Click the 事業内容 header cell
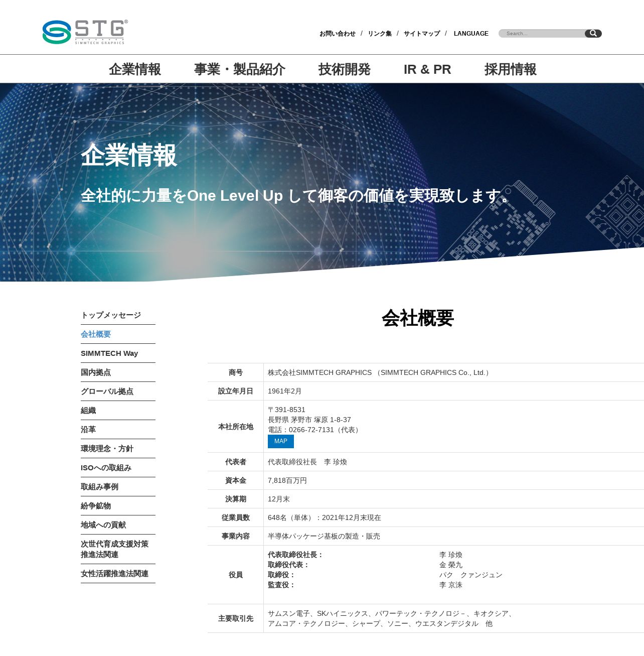Screen dimensions: 644x656 pyautogui.click(x=236, y=536)
